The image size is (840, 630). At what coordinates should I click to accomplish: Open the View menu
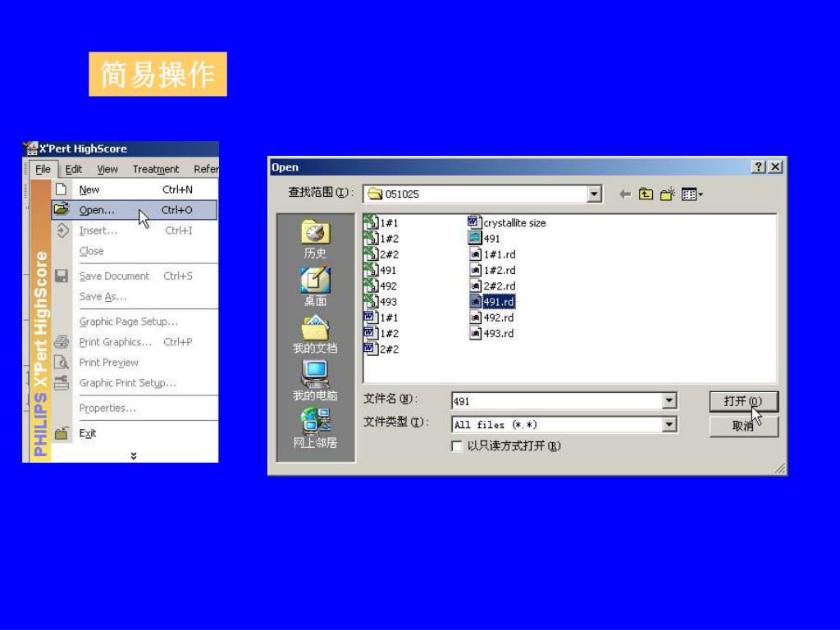click(x=107, y=169)
